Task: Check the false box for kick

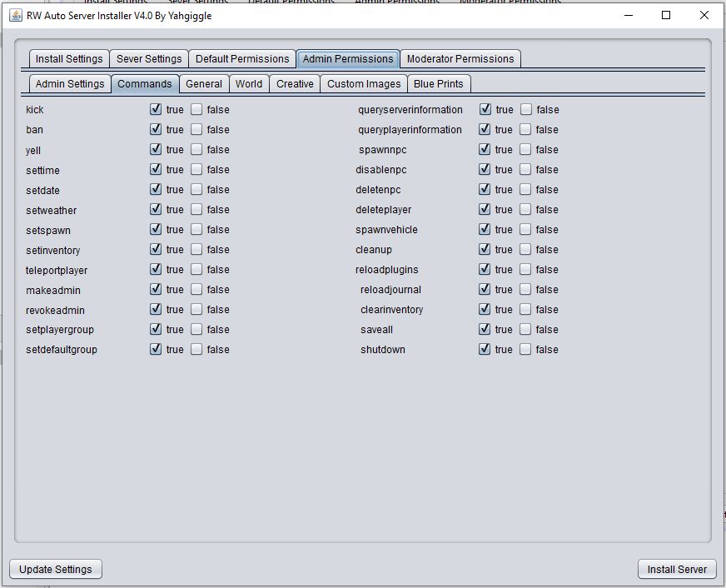Action: point(196,109)
